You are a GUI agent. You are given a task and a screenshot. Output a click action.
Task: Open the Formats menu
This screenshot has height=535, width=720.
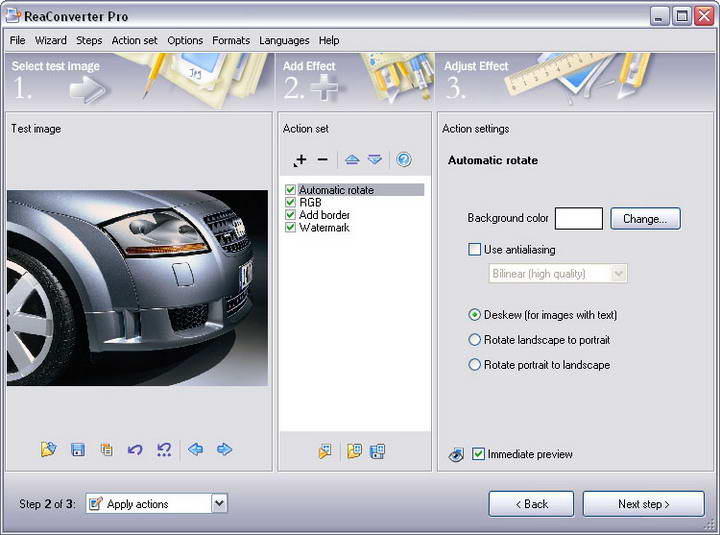point(231,41)
